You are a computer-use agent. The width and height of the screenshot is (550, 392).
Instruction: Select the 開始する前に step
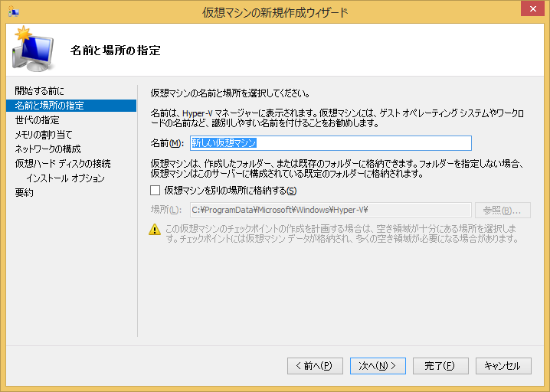(x=40, y=90)
